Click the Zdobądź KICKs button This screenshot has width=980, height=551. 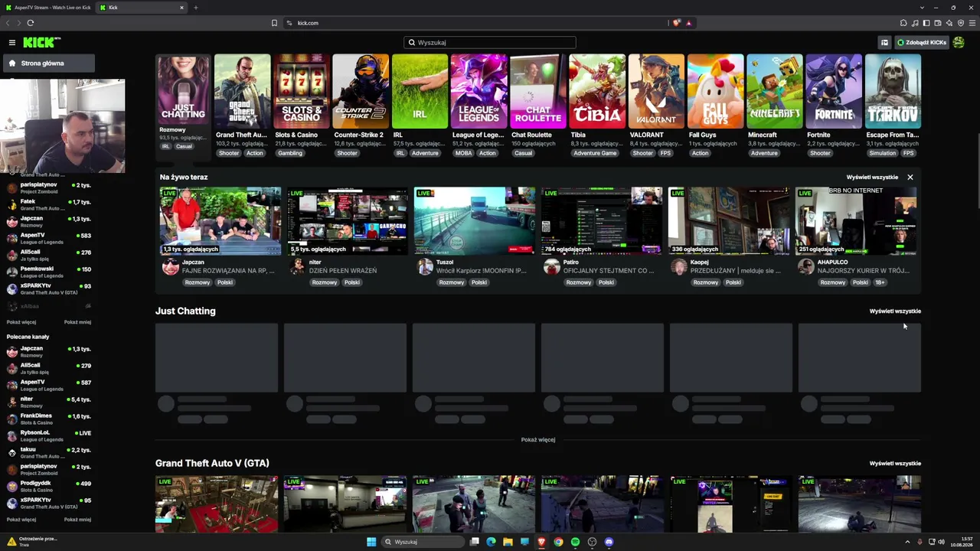[x=922, y=43]
